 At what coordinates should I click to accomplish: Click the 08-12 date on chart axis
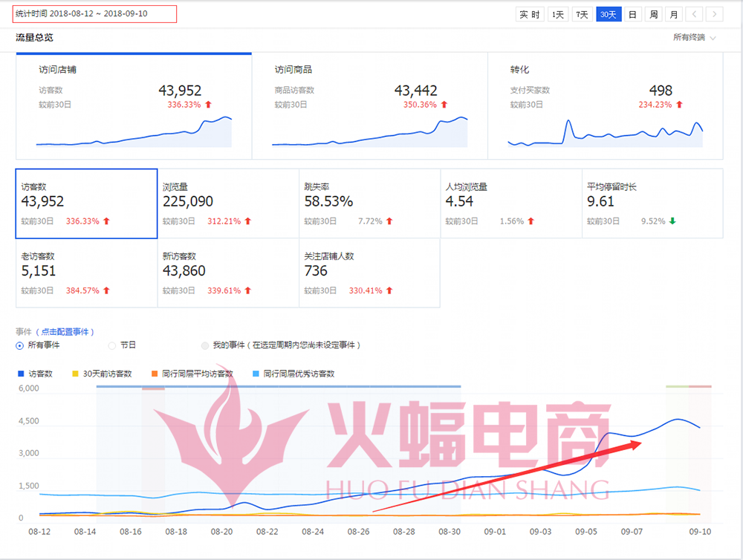(39, 532)
